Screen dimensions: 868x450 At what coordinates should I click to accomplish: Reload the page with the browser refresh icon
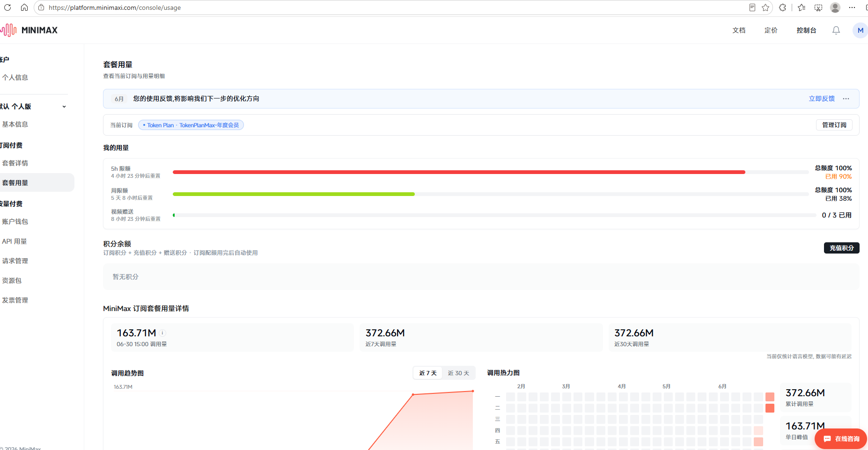tap(7, 7)
